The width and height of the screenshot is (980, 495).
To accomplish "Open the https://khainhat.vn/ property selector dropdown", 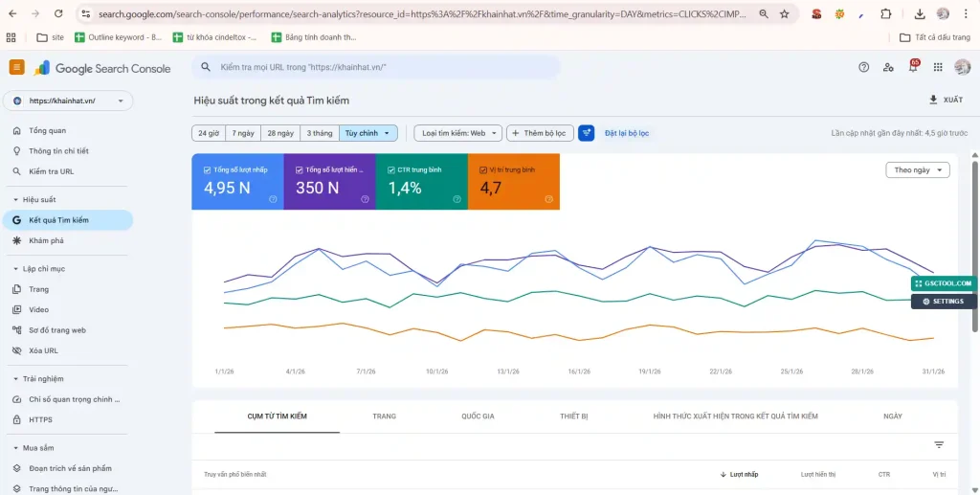I will pos(68,101).
